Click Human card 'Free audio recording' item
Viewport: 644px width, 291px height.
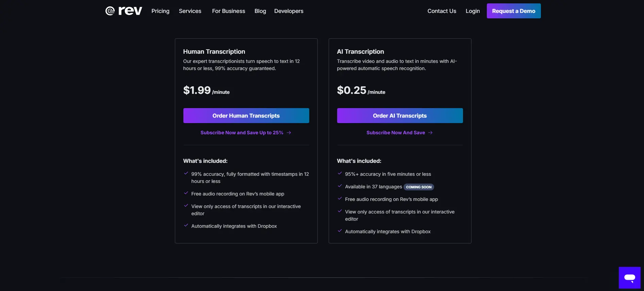click(237, 194)
